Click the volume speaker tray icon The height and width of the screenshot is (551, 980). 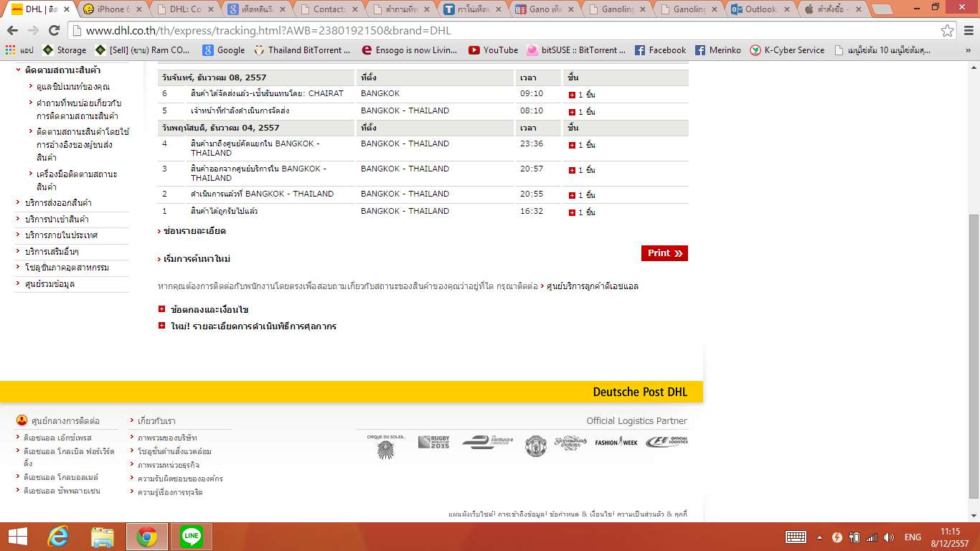pyautogui.click(x=889, y=537)
